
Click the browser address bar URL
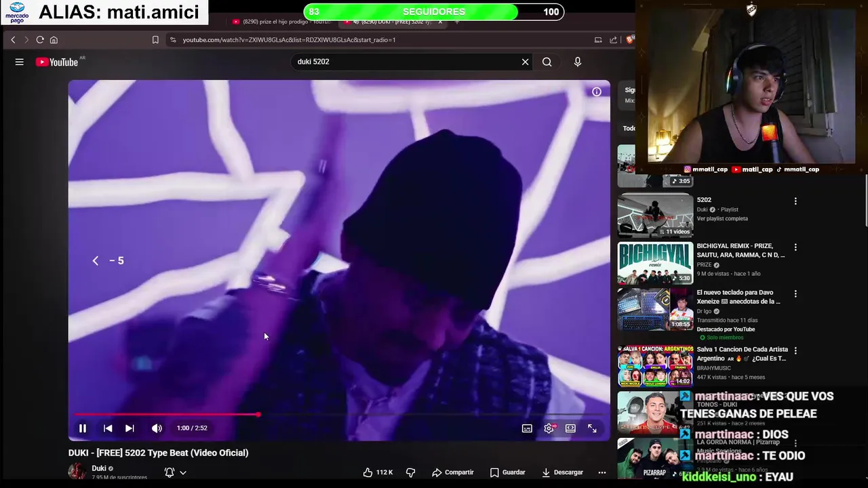(289, 40)
